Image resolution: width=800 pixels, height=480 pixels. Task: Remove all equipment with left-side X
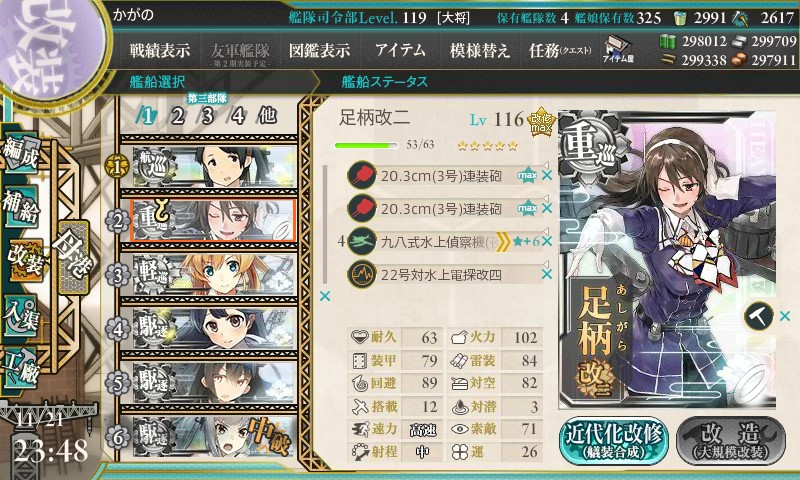point(324,296)
